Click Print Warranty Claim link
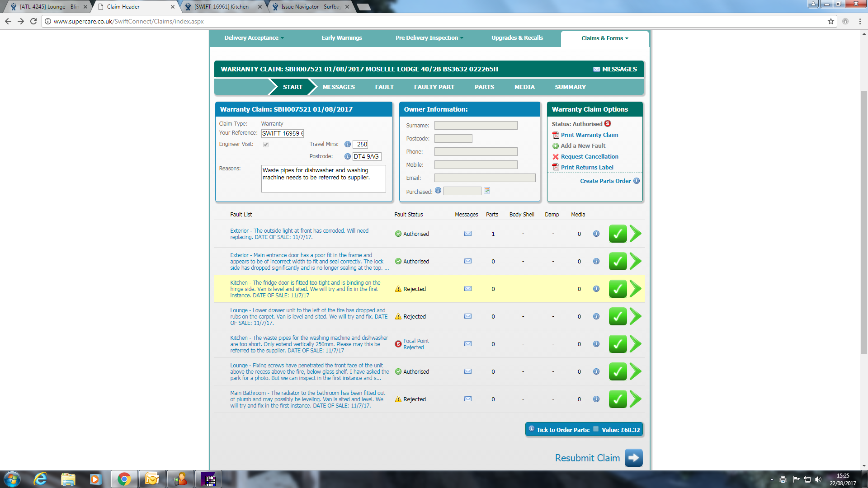 [x=589, y=135]
